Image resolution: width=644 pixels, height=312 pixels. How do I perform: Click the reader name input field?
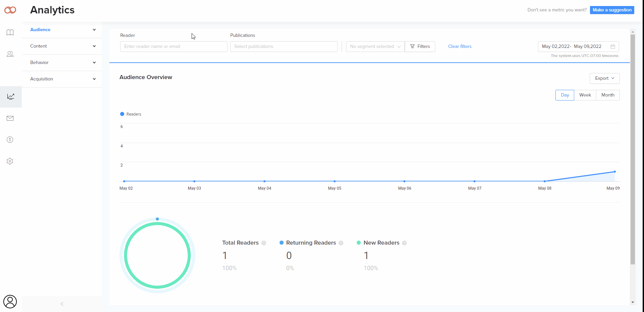(174, 47)
